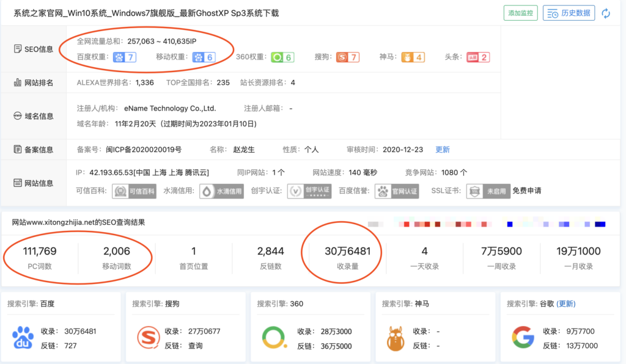Screen dimensions: 626x364
Task: Click the 审核时间 date 2020-12-23
Action: pyautogui.click(x=403, y=150)
